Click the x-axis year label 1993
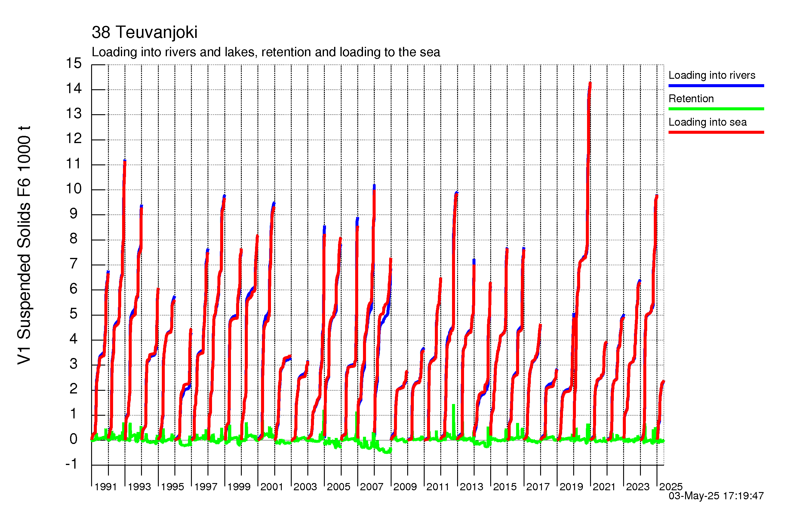The width and height of the screenshot is (812, 511). pos(139,487)
